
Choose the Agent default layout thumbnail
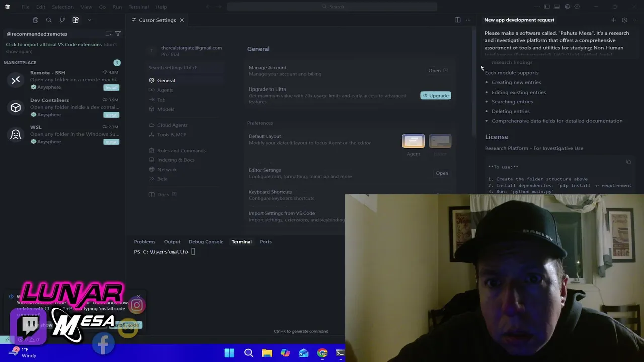[x=413, y=141]
